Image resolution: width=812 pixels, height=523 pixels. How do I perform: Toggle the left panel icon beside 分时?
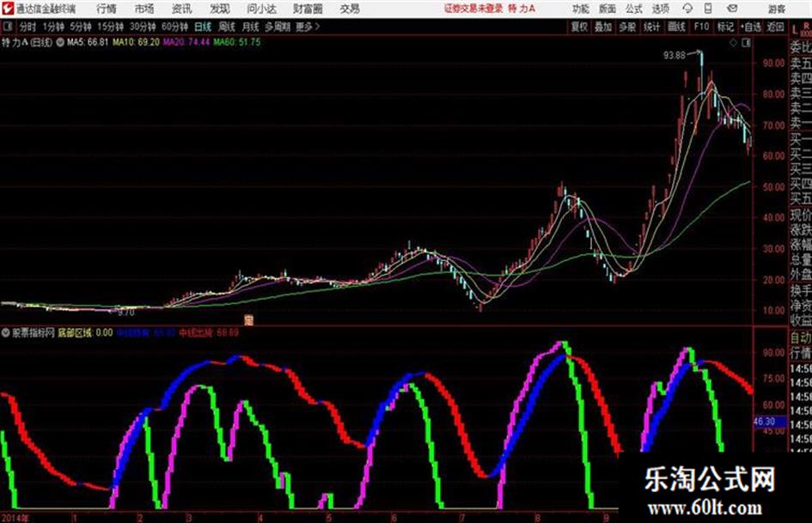pyautogui.click(x=7, y=27)
